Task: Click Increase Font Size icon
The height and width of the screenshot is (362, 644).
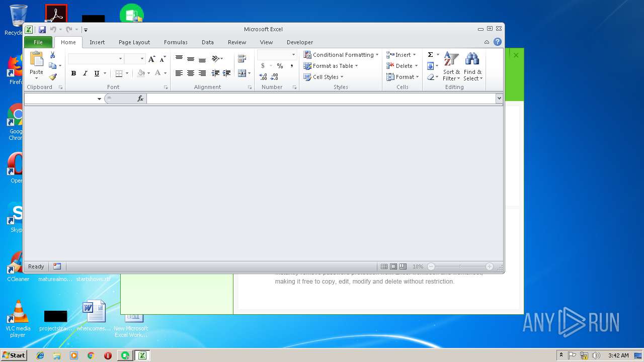Action: 152,59
